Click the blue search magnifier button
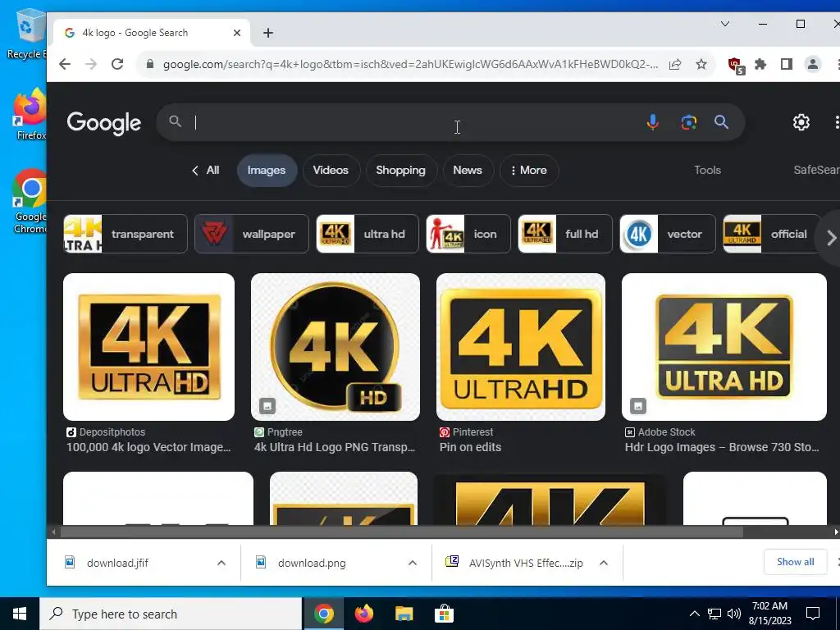840x630 pixels. click(722, 122)
